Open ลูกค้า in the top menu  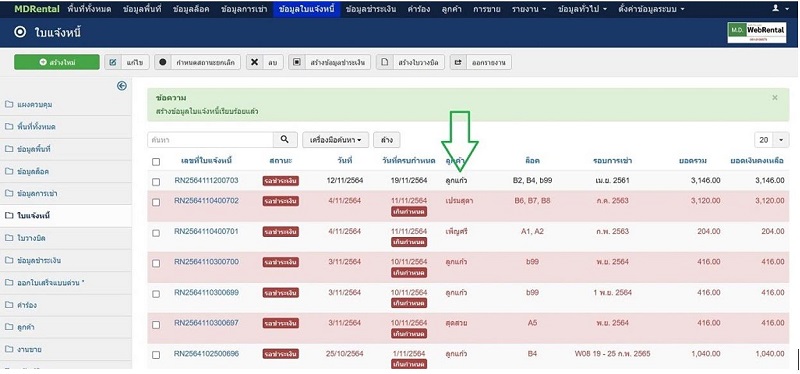point(451,9)
